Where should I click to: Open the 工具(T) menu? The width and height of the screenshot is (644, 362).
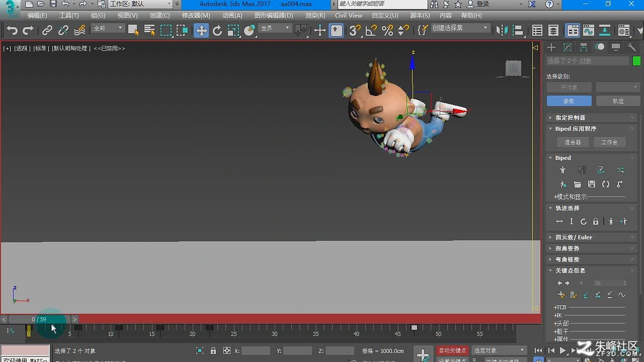pos(69,16)
